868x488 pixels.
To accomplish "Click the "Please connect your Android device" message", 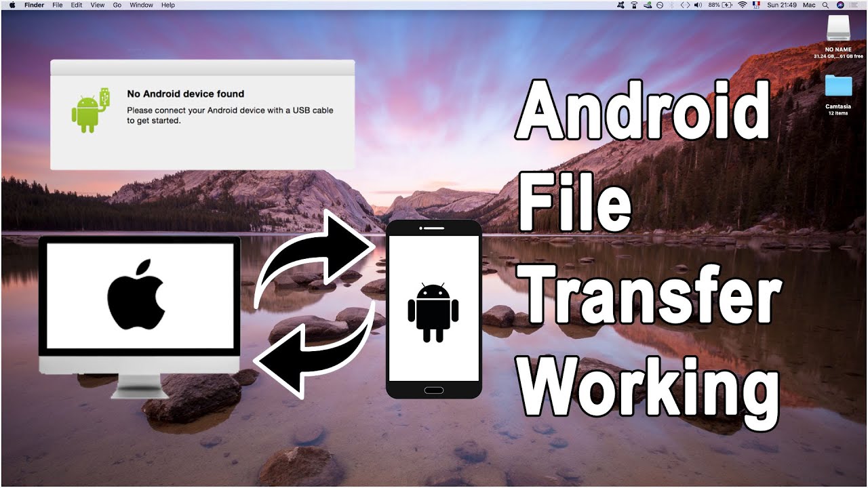I will (230, 115).
